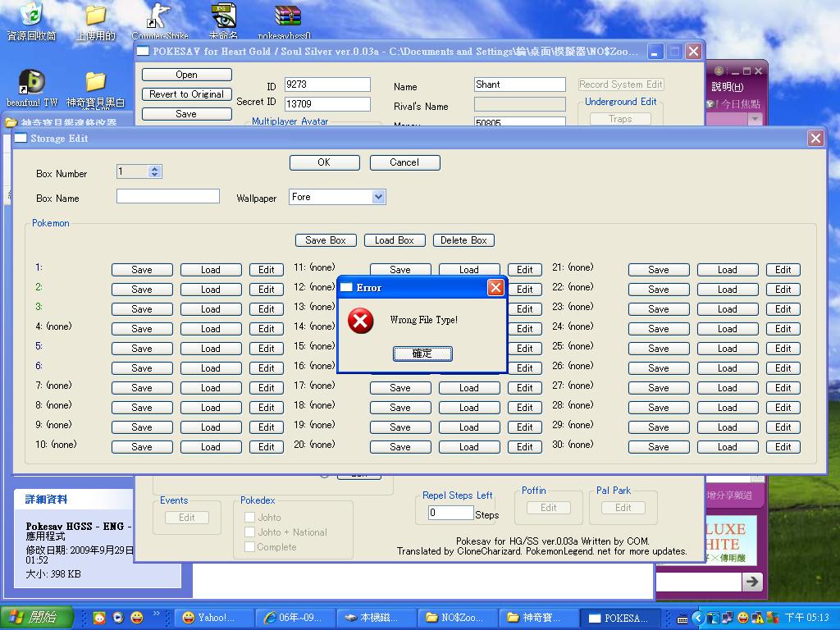Toggle the Johto Pokedex checkbox
Image resolution: width=840 pixels, height=630 pixels.
coord(249,518)
